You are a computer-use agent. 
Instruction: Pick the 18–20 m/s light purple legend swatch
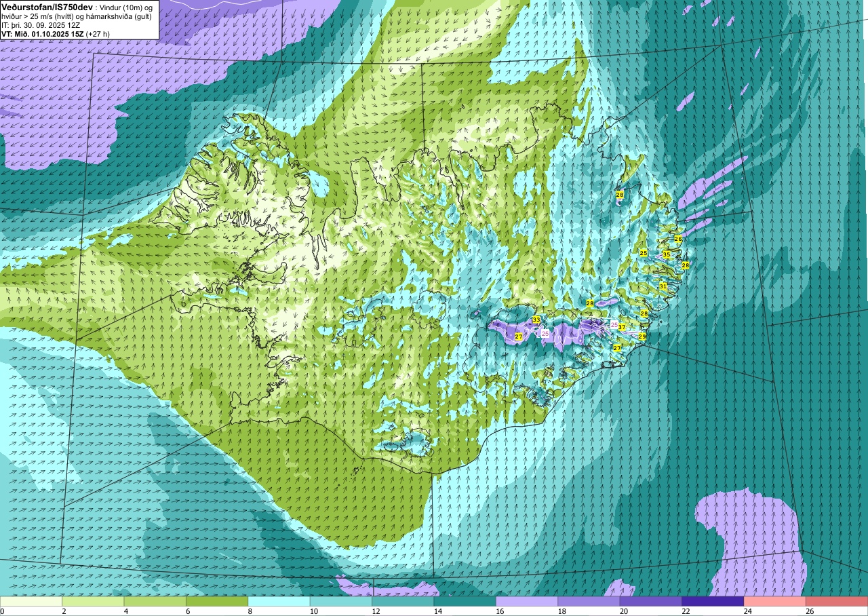(589, 601)
